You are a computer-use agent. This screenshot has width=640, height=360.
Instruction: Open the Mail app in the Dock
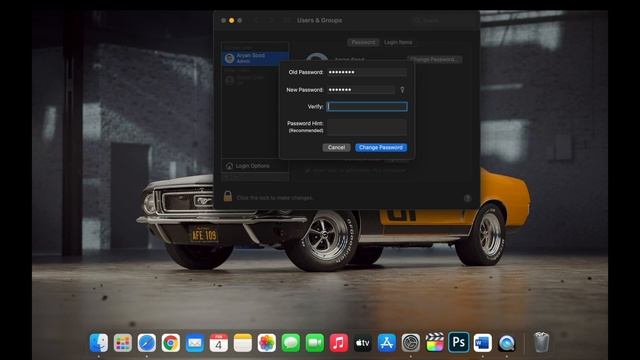coord(195,342)
